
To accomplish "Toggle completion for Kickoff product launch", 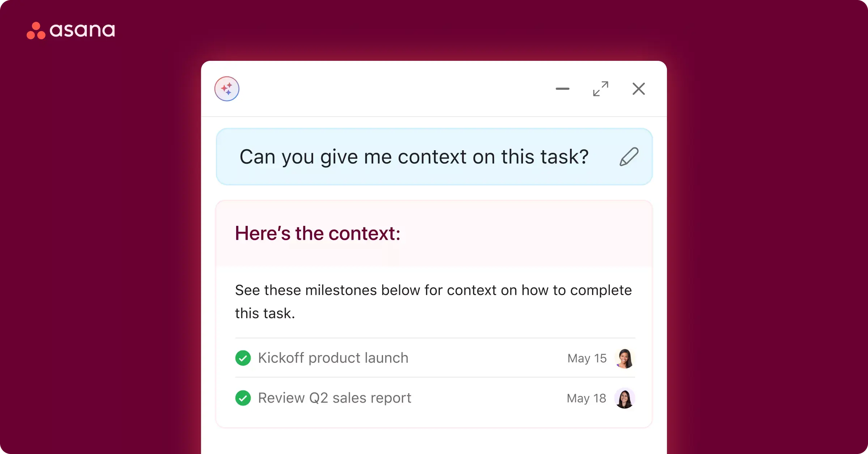I will 242,357.
